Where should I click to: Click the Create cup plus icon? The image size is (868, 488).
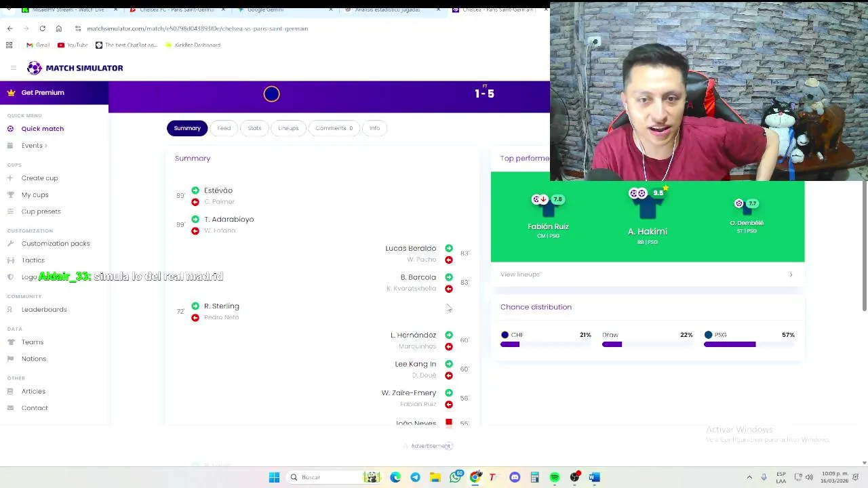point(10,178)
